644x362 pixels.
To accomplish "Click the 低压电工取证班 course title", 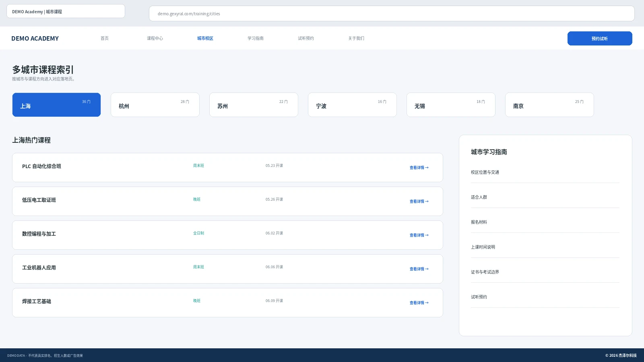I will [39, 200].
